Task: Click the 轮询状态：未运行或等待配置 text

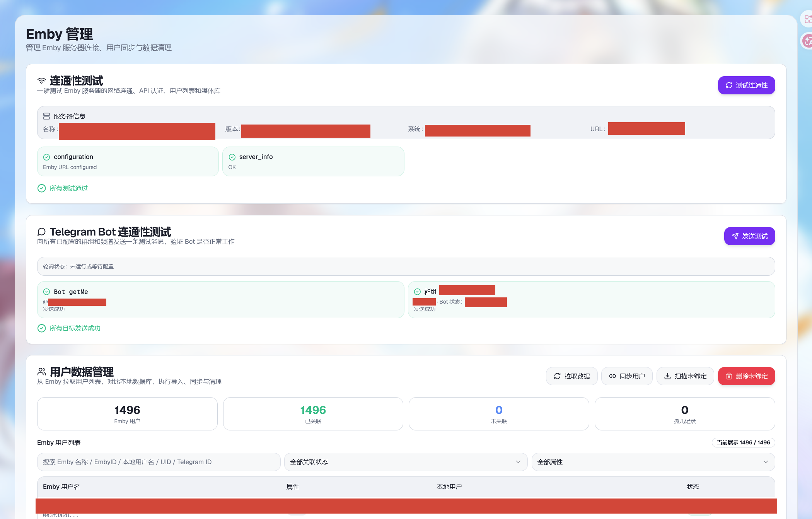Action: pos(78,266)
